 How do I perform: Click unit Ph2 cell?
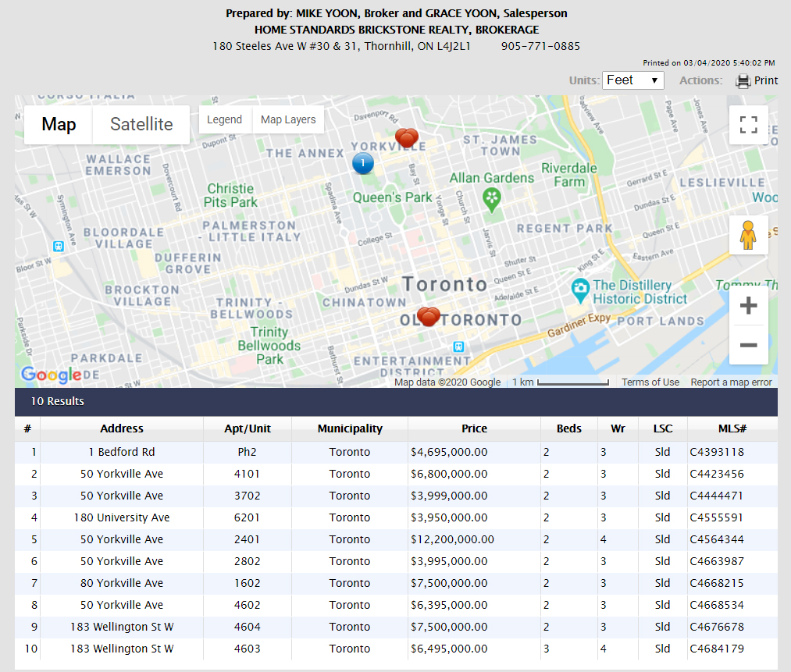[248, 452]
